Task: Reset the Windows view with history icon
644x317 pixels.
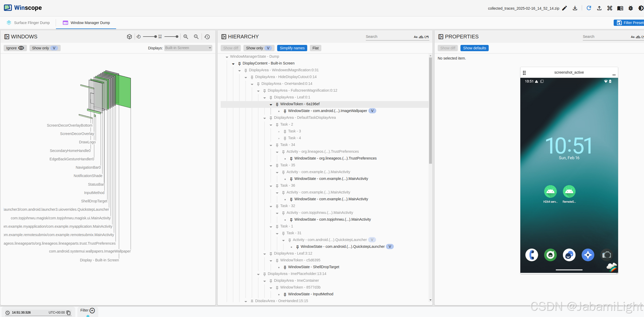Action: (x=207, y=37)
